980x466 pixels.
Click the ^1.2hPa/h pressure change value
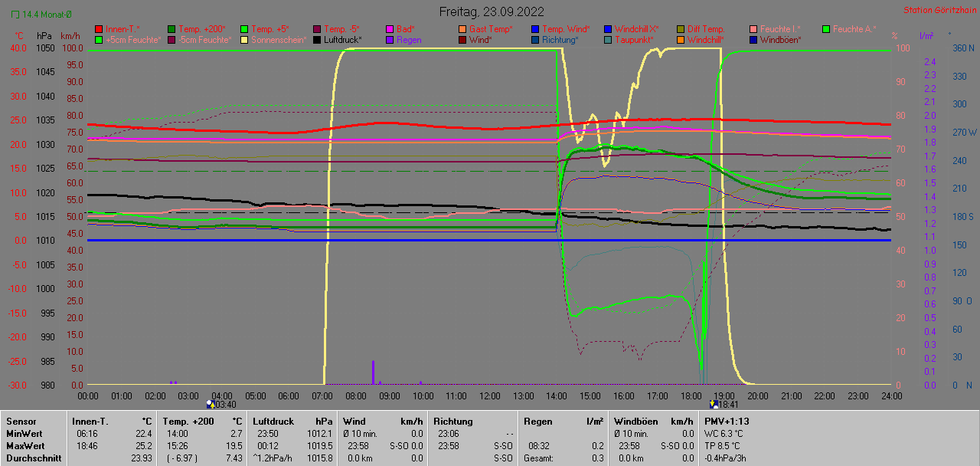pyautogui.click(x=274, y=458)
